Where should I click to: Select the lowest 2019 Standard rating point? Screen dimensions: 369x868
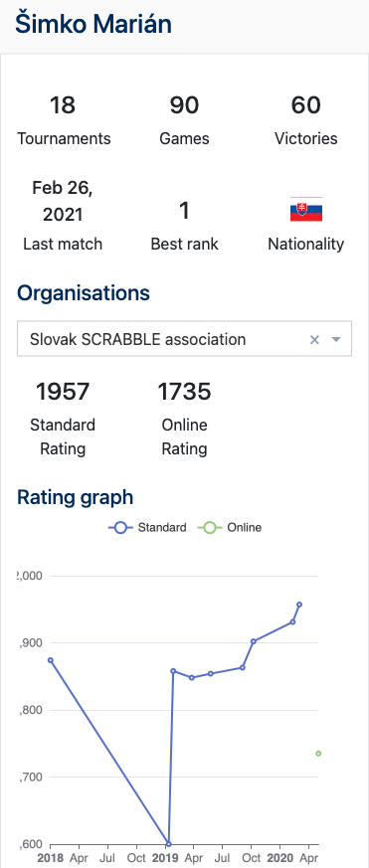coord(168,844)
